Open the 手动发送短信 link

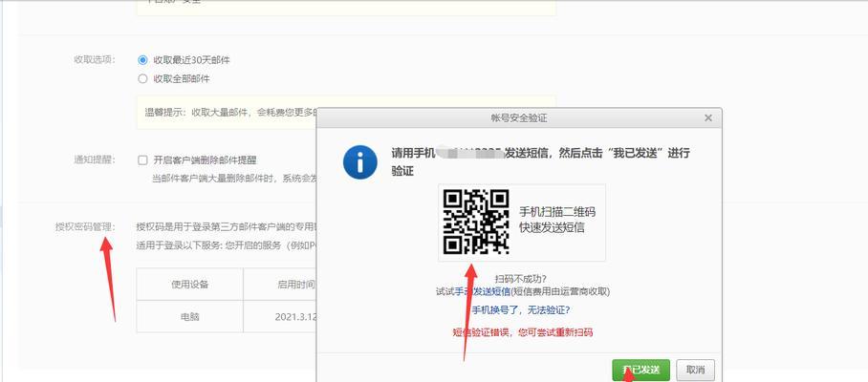coord(482,291)
